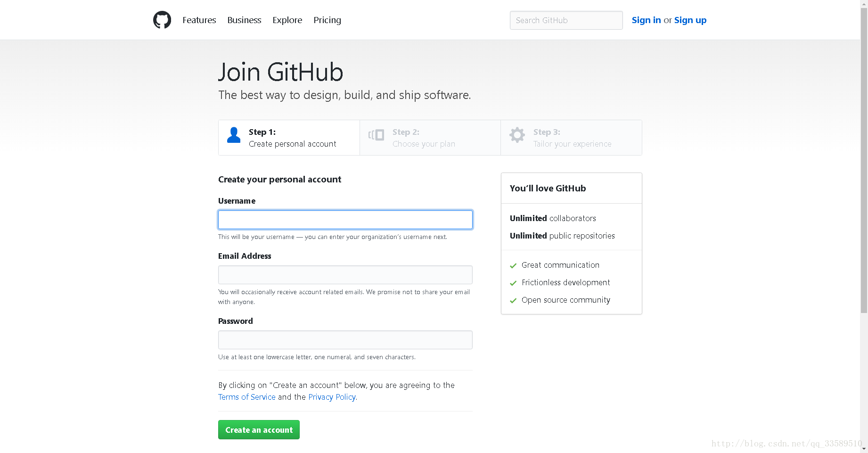This screenshot has width=868, height=453.
Task: Select the Step 1 Create personal account tab
Action: [x=289, y=138]
